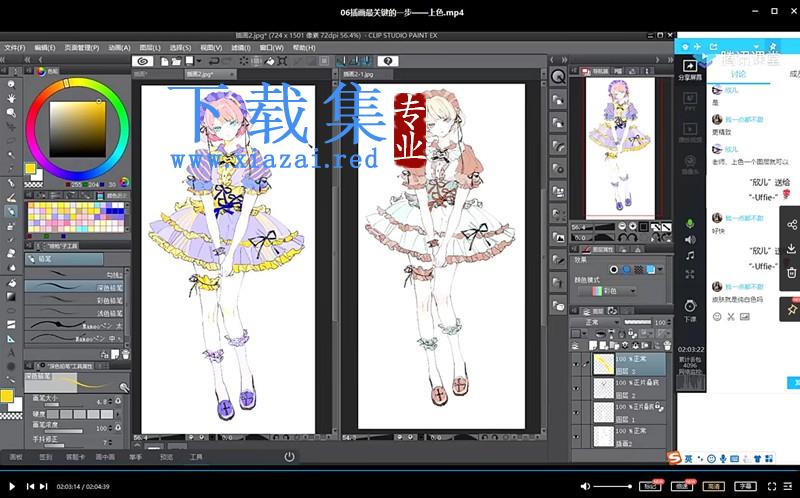The image size is (800, 498).
Task: Click the trash icon in sub tool palette
Action: click(x=126, y=355)
